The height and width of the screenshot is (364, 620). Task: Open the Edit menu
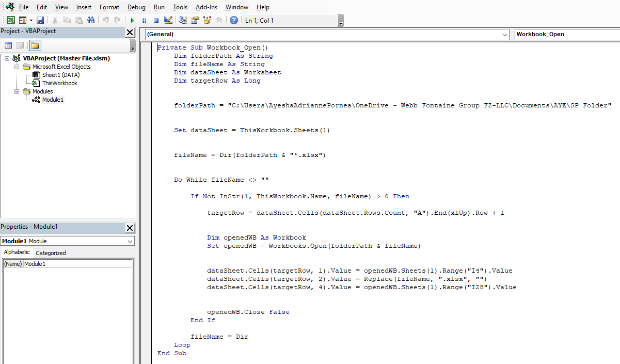pyautogui.click(x=42, y=7)
